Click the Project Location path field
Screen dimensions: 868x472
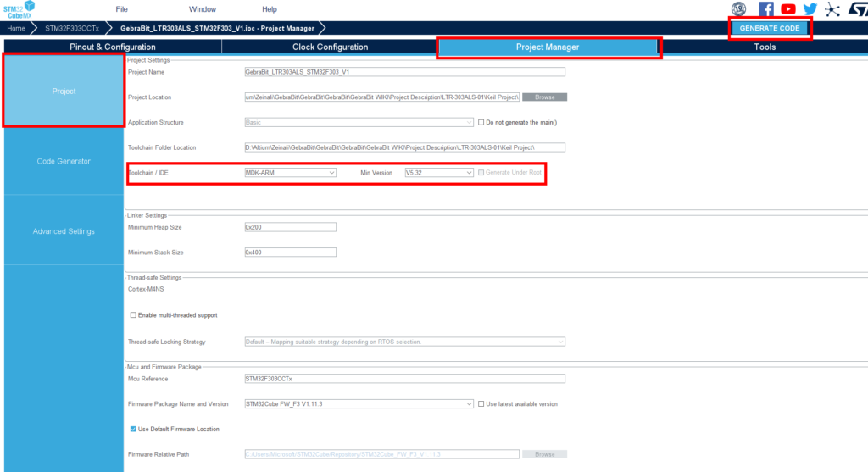[x=382, y=97]
